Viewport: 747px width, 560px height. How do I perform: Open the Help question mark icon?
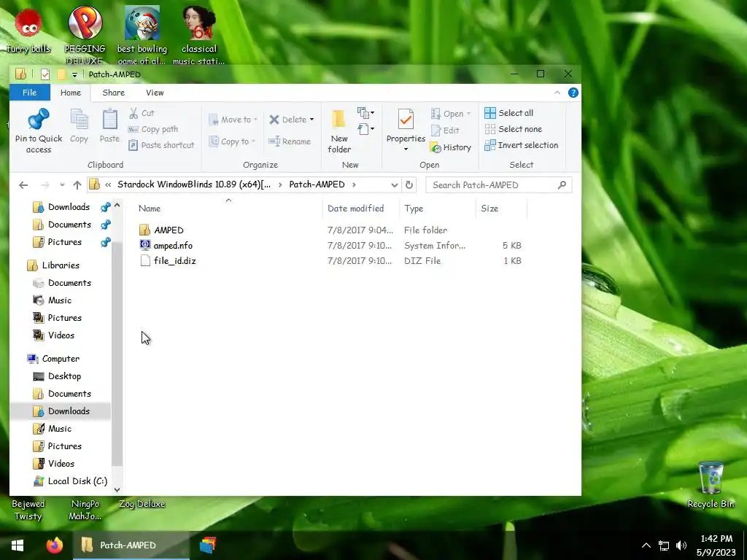click(573, 93)
